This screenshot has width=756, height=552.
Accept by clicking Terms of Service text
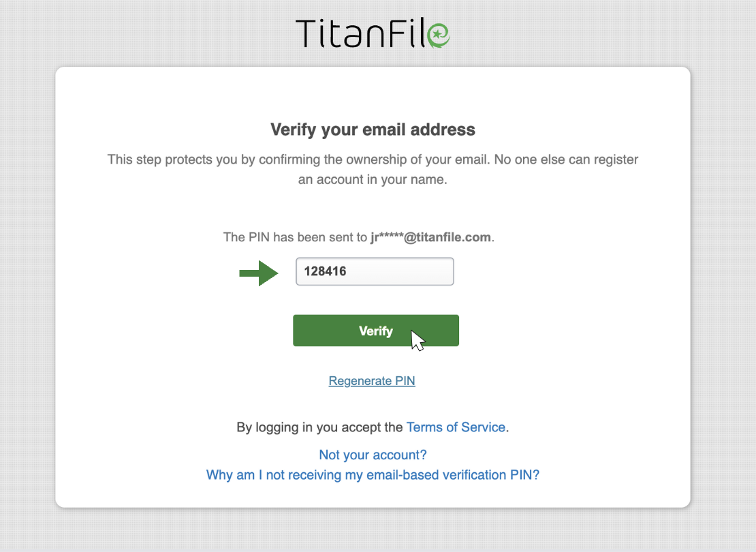(456, 427)
